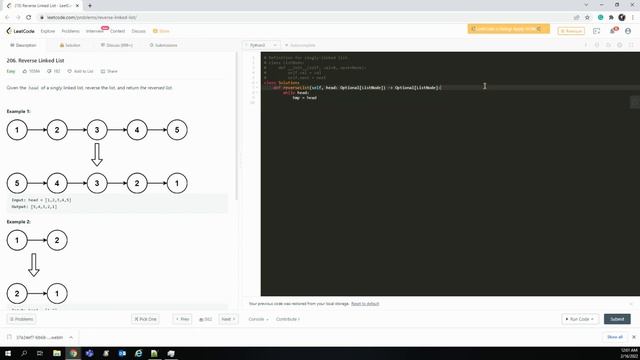640x360 pixels.
Task: Click the green Grammarly extension icon
Action: pyautogui.click(x=600, y=17)
